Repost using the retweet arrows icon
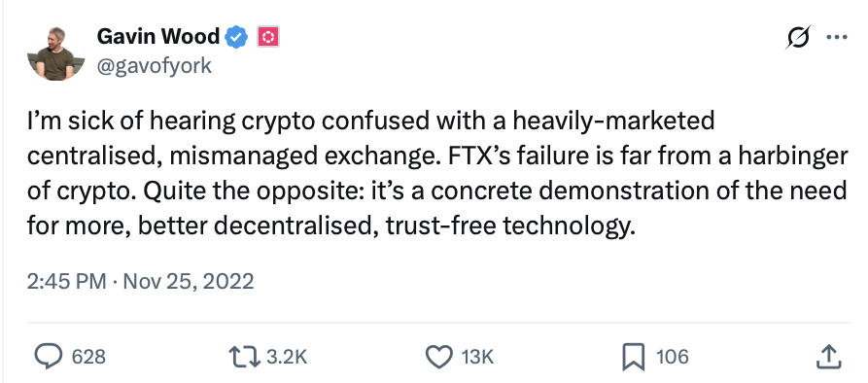Screen dimensions: 868x383 [245, 357]
